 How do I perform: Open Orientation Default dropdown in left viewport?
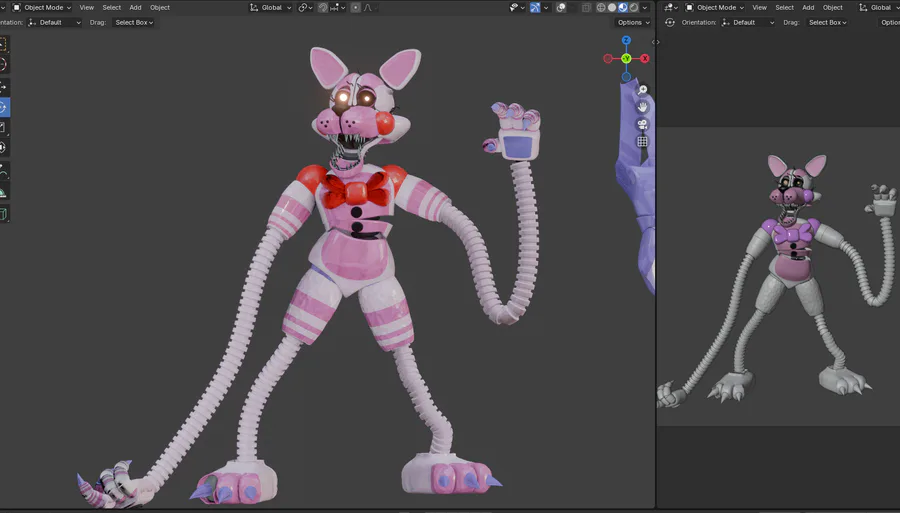(55, 22)
